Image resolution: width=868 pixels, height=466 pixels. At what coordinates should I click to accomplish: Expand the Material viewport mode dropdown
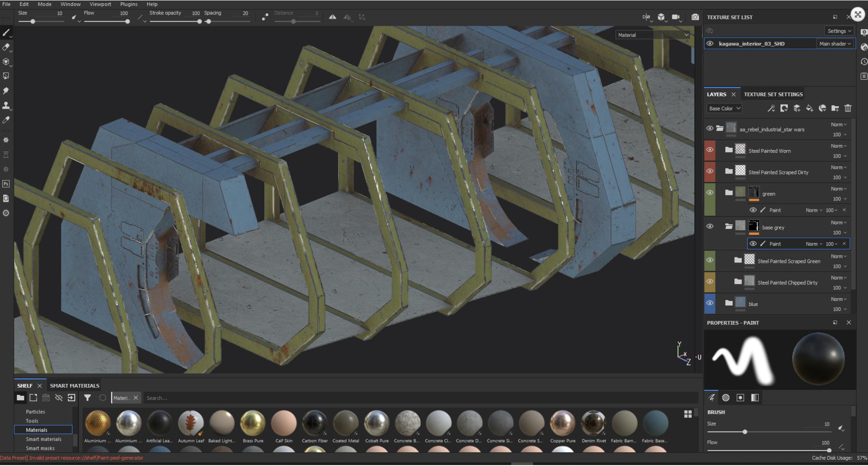[653, 35]
